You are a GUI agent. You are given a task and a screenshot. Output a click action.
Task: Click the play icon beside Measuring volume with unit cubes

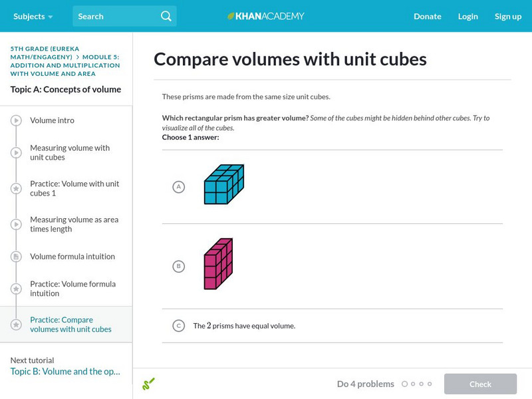point(16,153)
